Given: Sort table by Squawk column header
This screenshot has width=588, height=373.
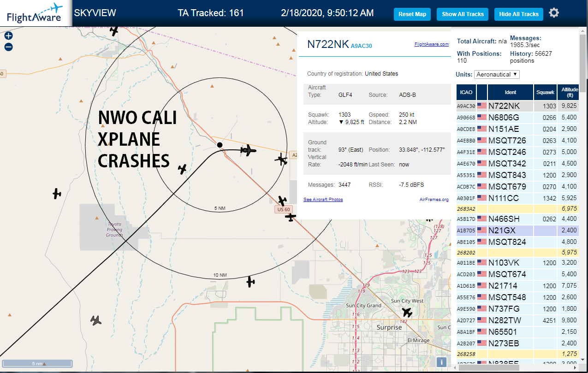Looking at the screenshot, I should 545,92.
